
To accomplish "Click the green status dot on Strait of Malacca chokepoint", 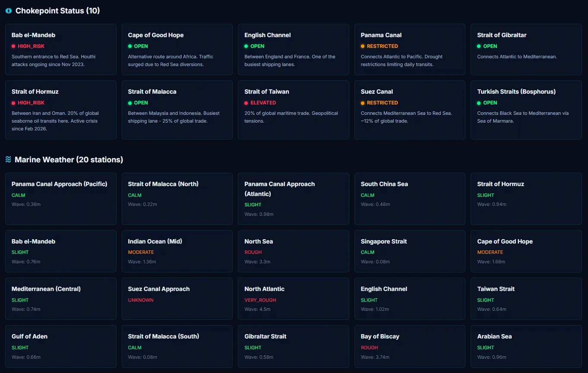I will (130, 103).
